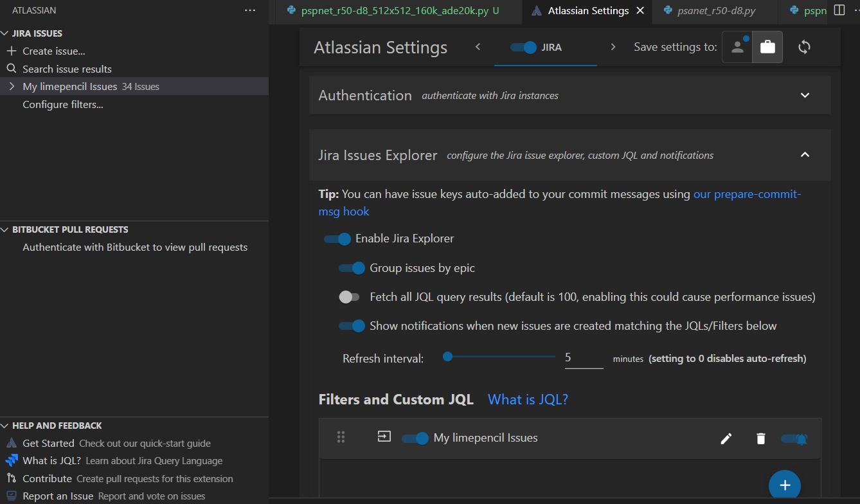Click the pull request icon beside Contribute

[x=11, y=478]
